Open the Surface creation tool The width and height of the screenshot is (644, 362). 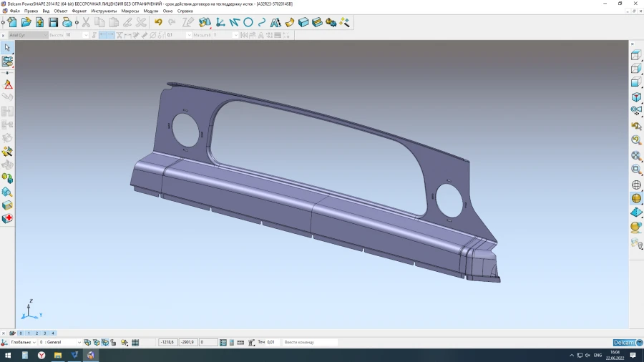pyautogui.click(x=290, y=23)
